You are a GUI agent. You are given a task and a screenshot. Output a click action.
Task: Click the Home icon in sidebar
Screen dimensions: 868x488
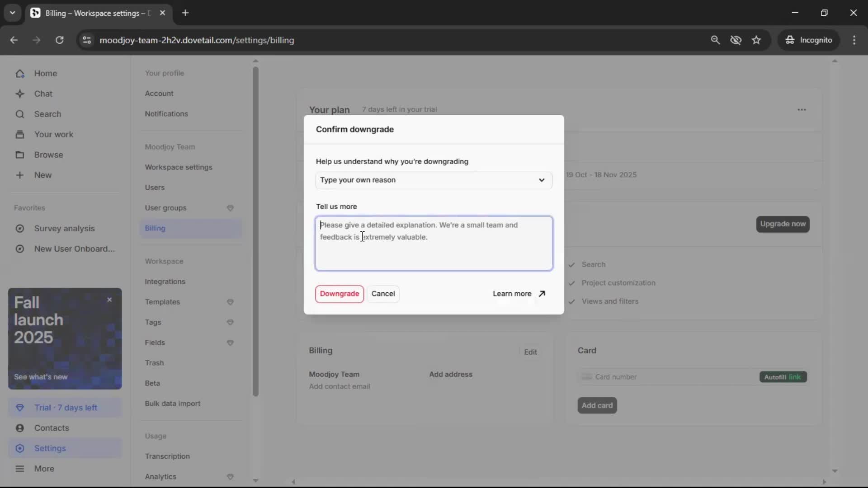tap(20, 74)
